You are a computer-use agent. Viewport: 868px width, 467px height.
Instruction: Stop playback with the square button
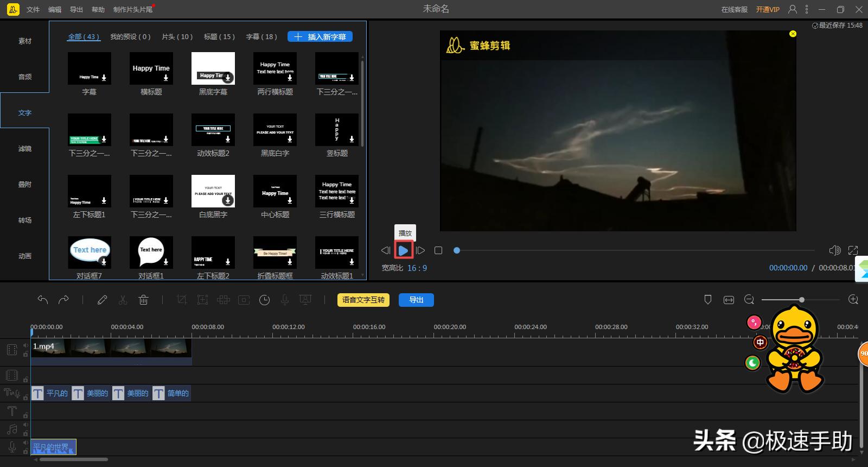tap(438, 250)
